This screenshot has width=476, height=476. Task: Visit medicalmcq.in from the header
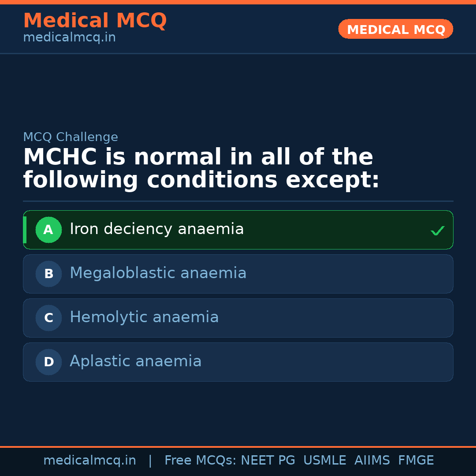pos(69,37)
